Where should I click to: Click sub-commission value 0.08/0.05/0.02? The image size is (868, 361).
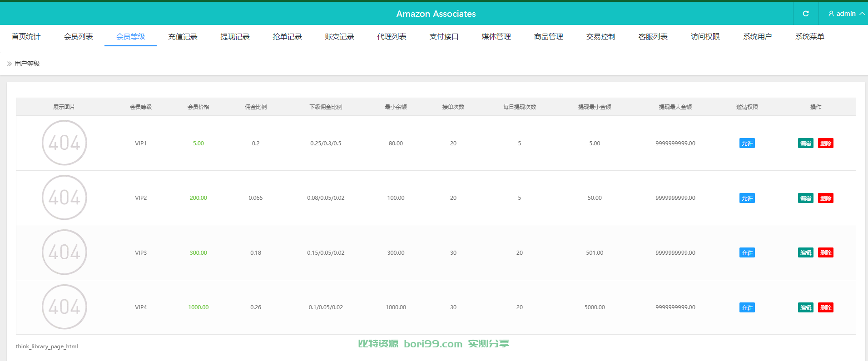(326, 198)
